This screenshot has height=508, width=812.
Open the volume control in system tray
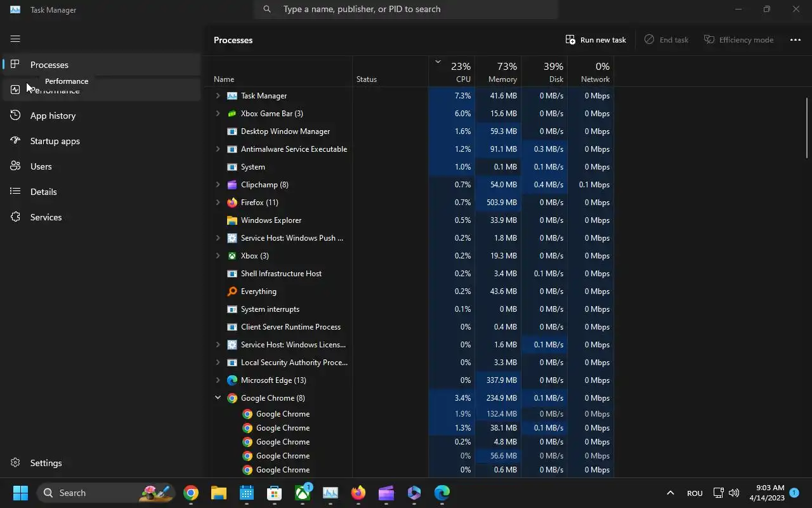[x=734, y=493]
